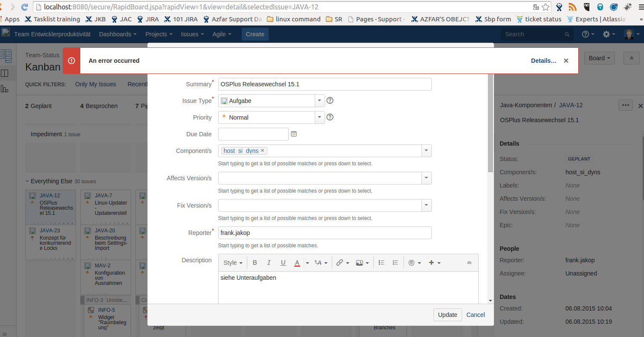Viewport: 644px width, 337px height.
Task: Open the plus 'other' insert menu
Action: click(x=434, y=263)
